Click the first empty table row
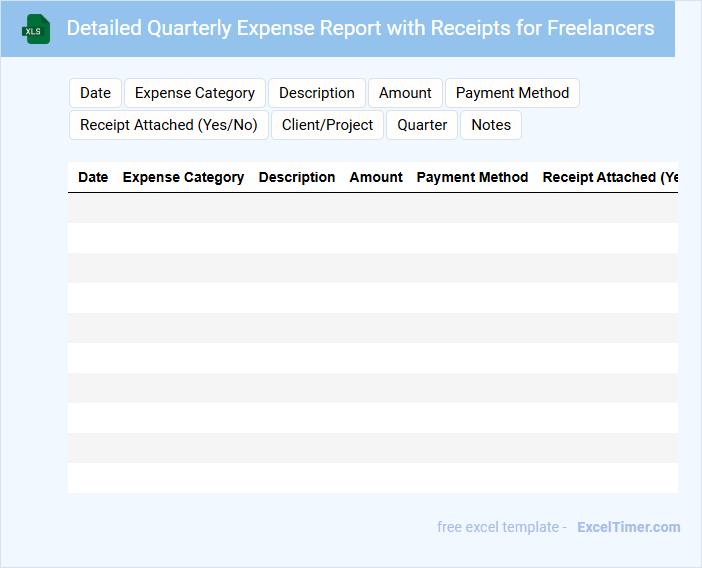The height and width of the screenshot is (568, 702). pyautogui.click(x=372, y=208)
